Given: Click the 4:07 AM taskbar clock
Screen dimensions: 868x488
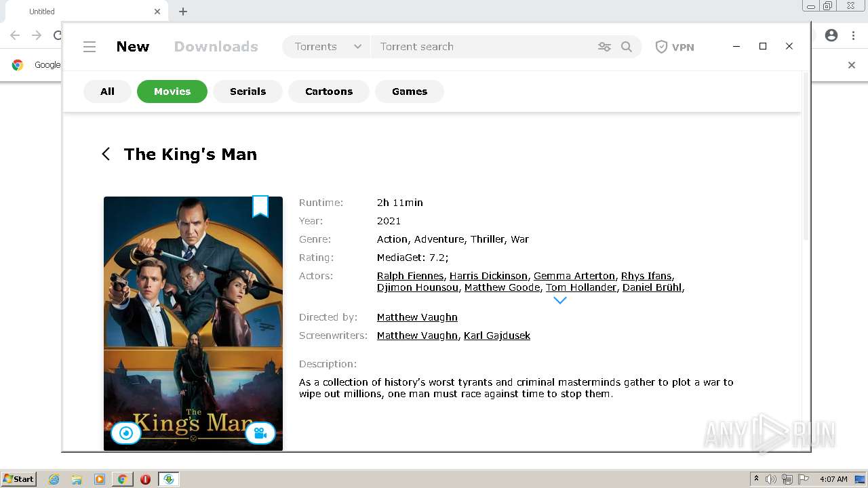Looking at the screenshot, I should [x=833, y=479].
